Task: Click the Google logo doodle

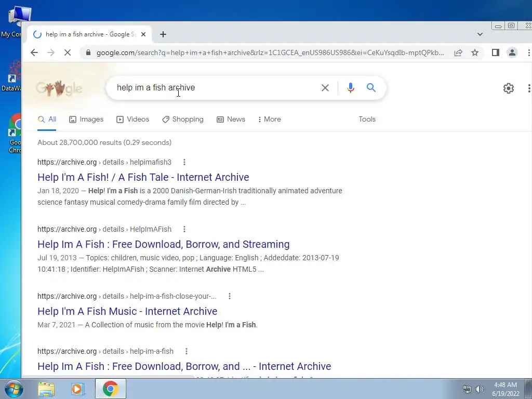Action: (59, 88)
